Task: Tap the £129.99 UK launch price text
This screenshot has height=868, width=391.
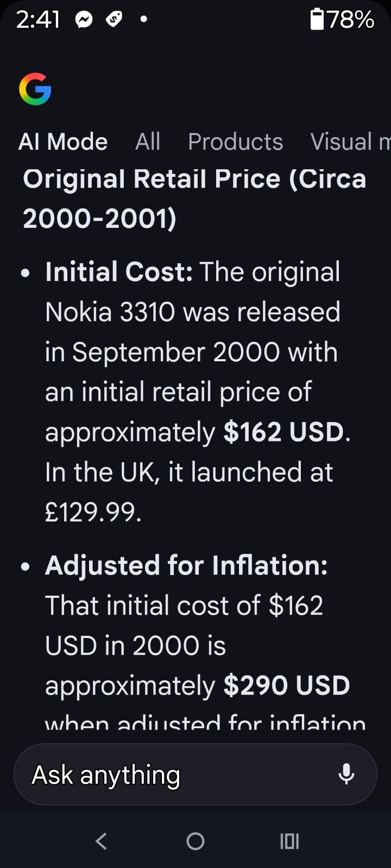Action: 93,512
